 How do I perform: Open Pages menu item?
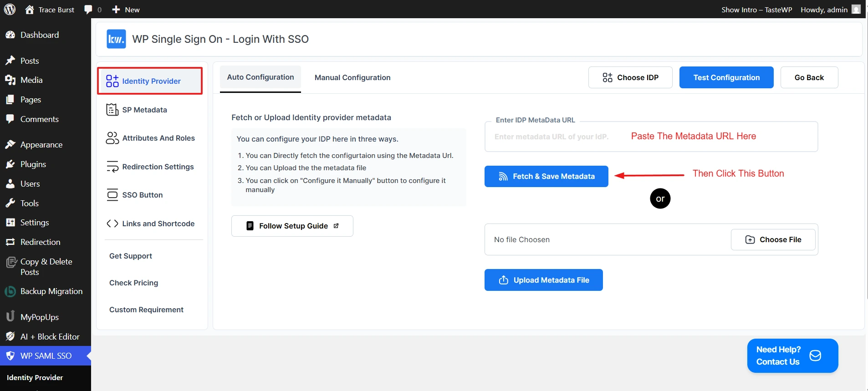tap(46, 100)
